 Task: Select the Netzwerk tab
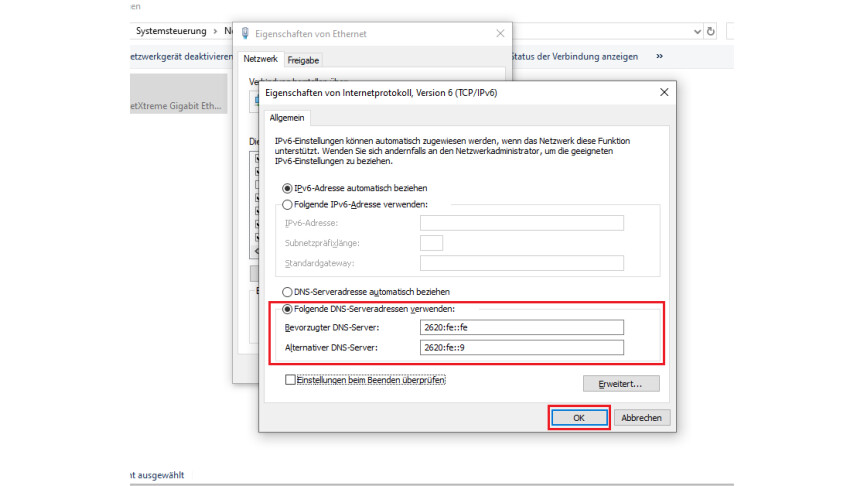tap(260, 60)
